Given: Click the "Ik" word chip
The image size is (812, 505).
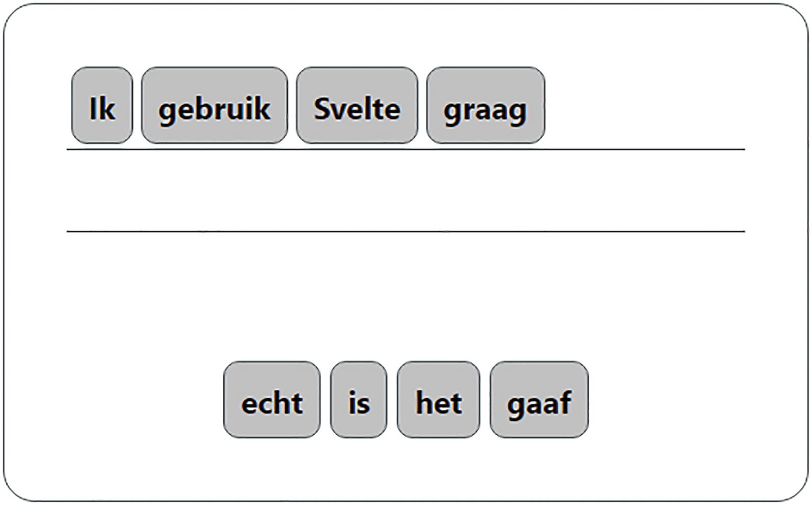Looking at the screenshot, I should click(102, 105).
